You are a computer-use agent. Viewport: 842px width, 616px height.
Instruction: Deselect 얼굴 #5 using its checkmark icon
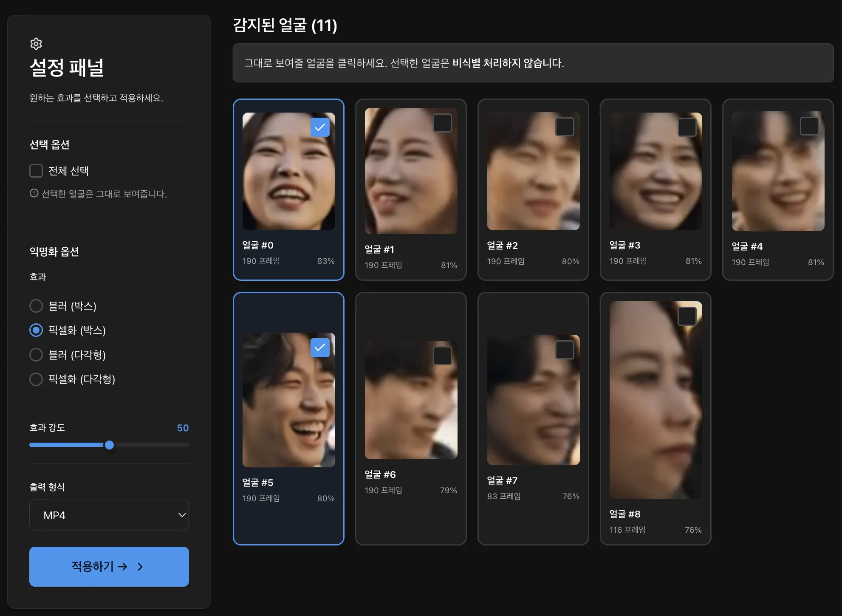click(321, 348)
